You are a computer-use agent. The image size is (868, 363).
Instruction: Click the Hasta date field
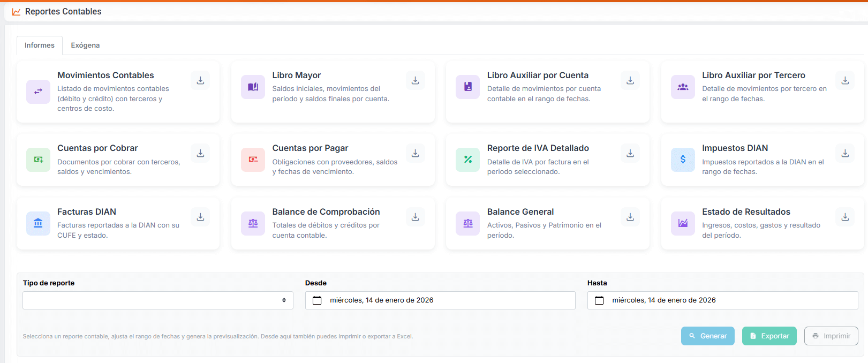coord(722,300)
